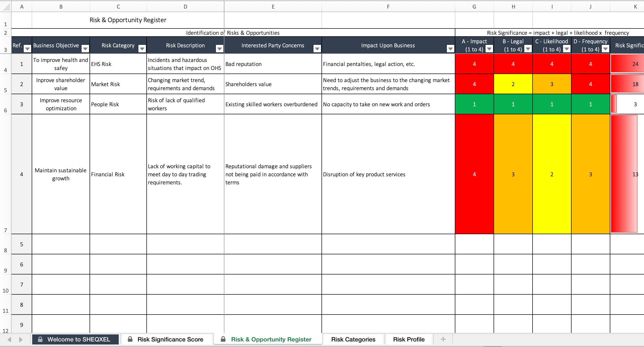Click the lock icon on Welcome to SHEQXEL tab
Screen dimensions: 644x347
pos(40,339)
